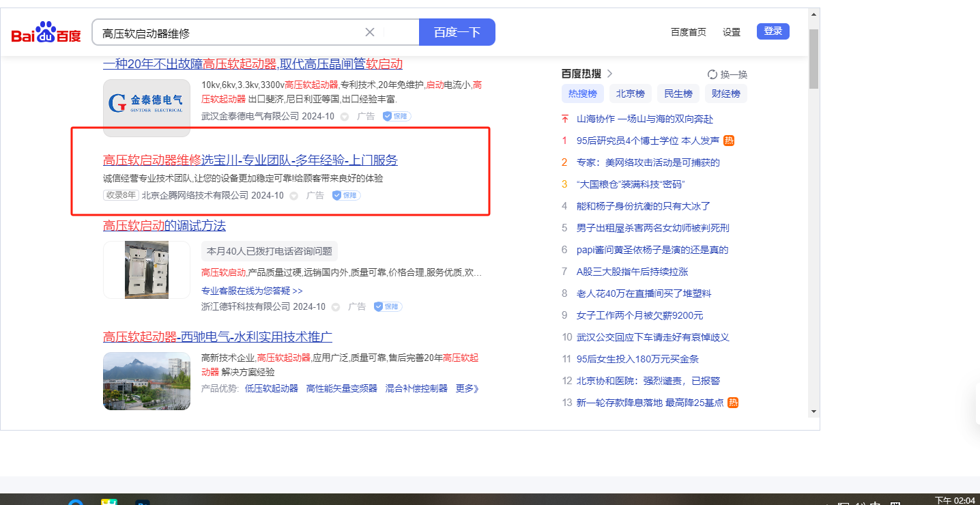The image size is (980, 505).
Task: Click the 登录 login button
Action: click(773, 31)
